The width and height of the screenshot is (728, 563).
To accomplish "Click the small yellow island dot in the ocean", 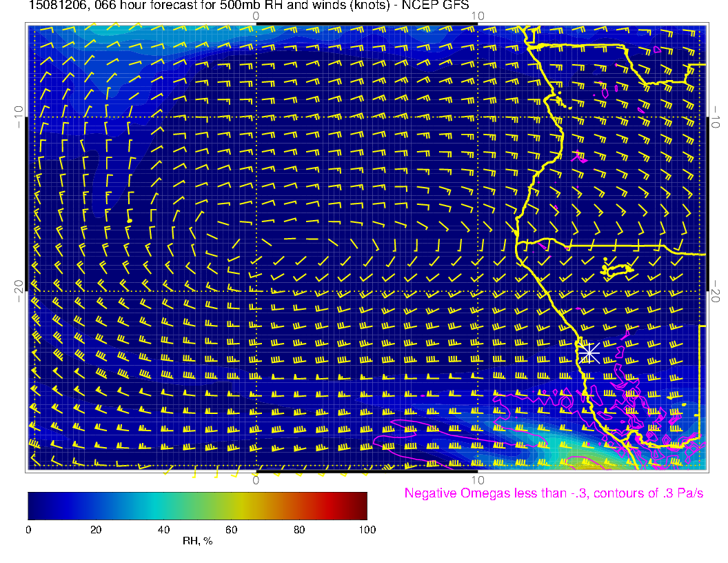I will pos(130,220).
